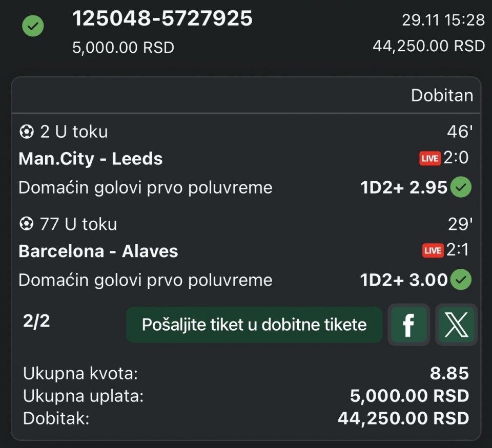Click the Ukupna kvota value 8.85

point(449,373)
